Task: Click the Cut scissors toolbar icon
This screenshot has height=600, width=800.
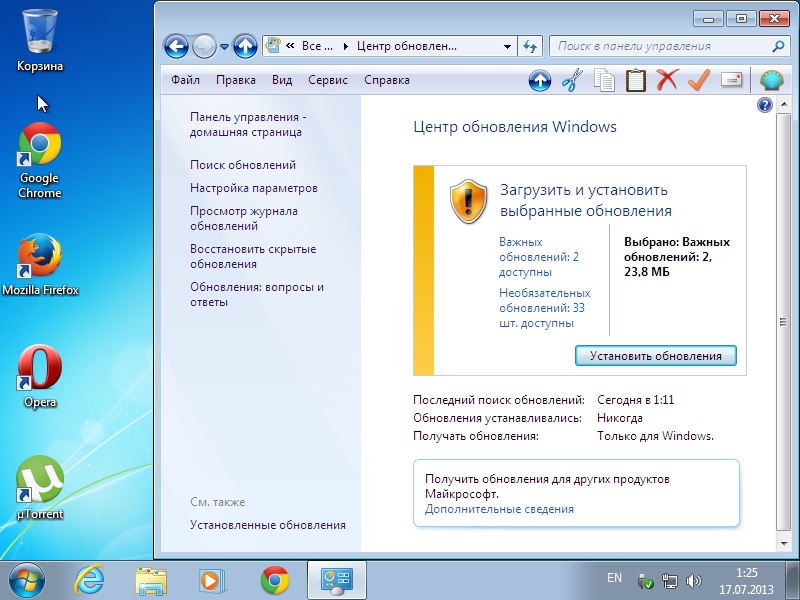Action: tap(572, 80)
